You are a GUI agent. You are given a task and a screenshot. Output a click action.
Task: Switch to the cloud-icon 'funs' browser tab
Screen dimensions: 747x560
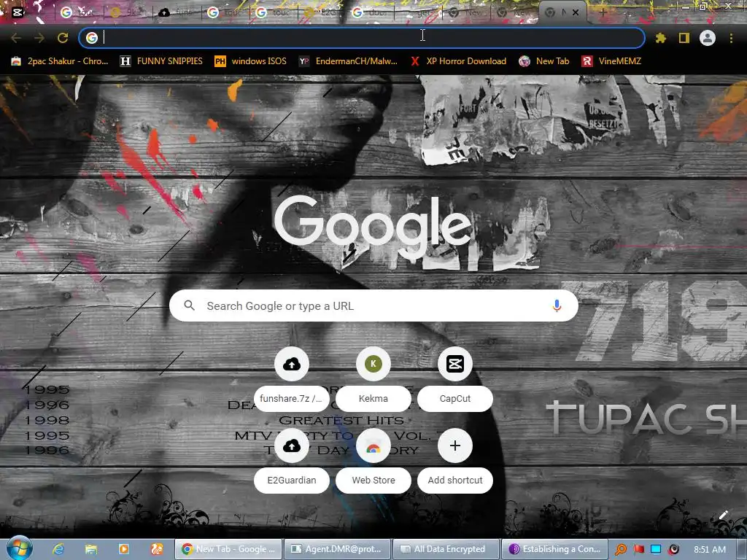click(x=177, y=12)
